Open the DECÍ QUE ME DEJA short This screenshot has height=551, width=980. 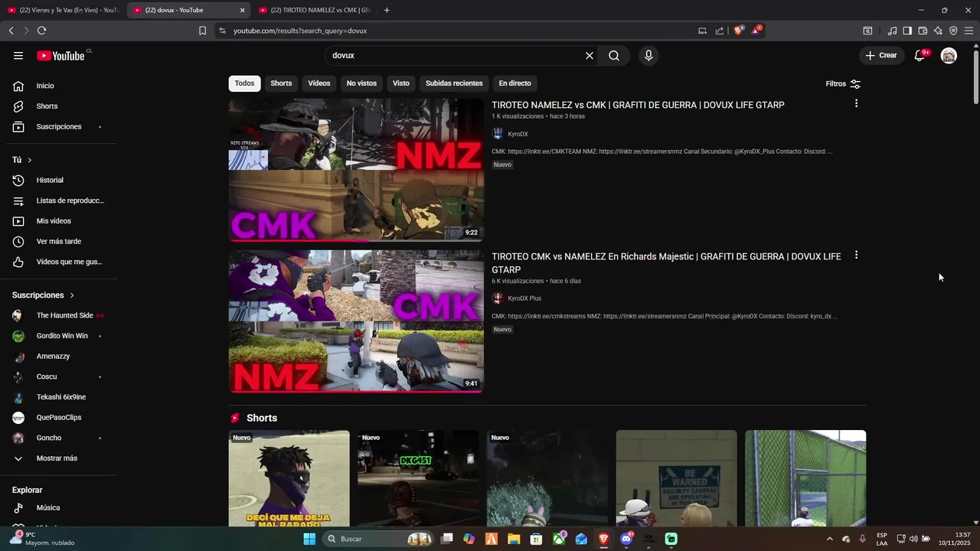(x=289, y=478)
